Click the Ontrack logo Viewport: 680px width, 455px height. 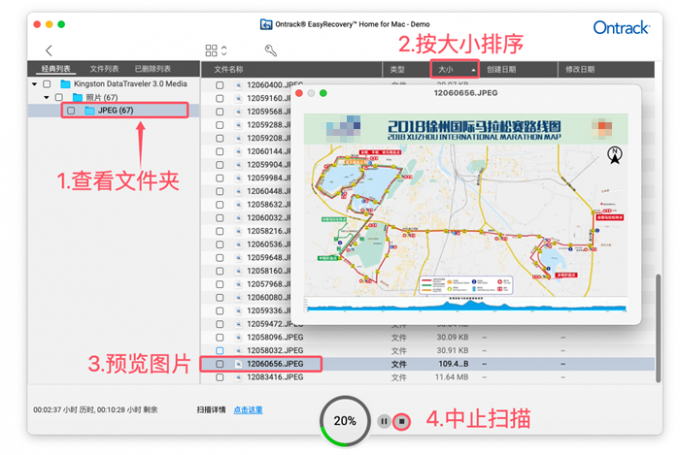point(621,28)
